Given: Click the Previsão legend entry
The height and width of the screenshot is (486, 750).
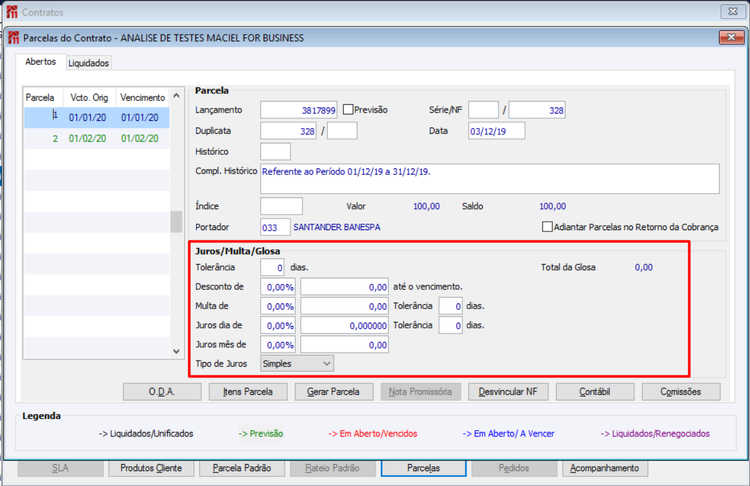Looking at the screenshot, I should click(261, 434).
